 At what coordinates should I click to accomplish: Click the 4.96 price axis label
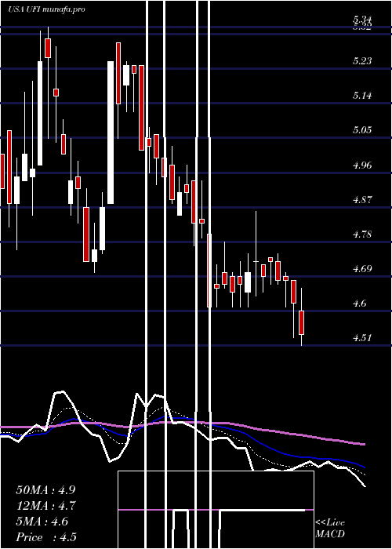[362, 165]
